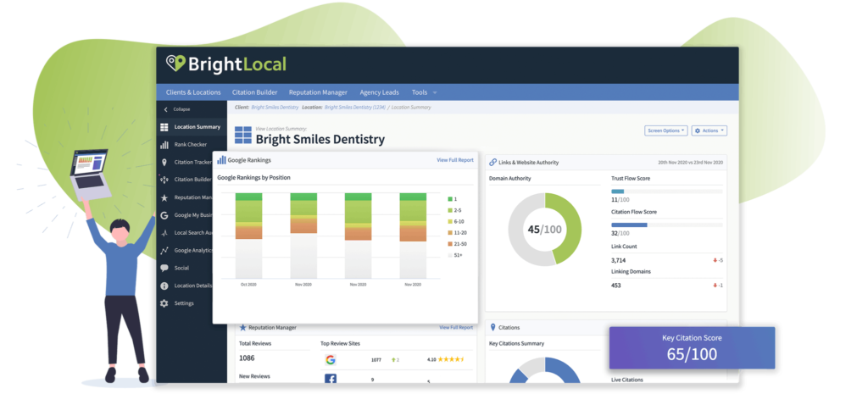Open Clients & Locations menu

pos(193,92)
